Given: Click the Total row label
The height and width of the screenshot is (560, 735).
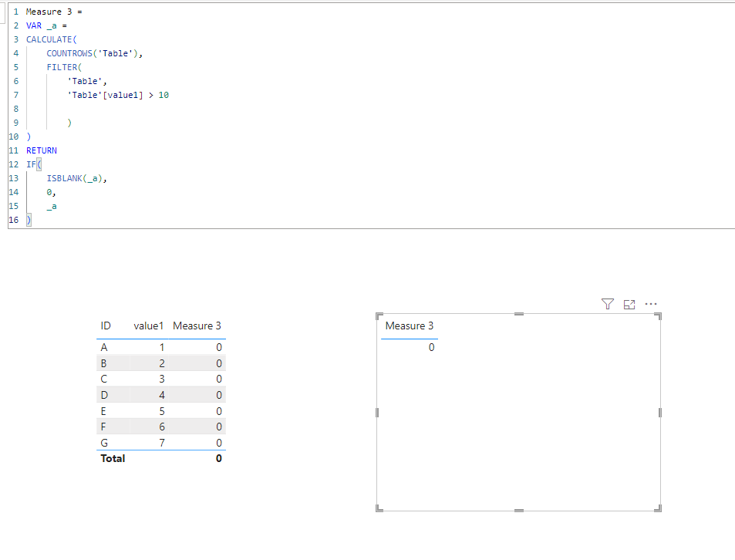Looking at the screenshot, I should tap(113, 458).
